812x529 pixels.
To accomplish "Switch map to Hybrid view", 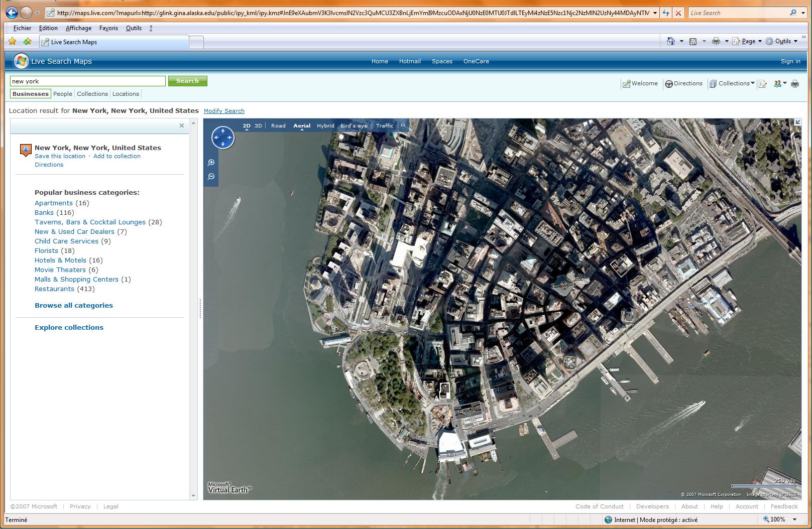I will tap(325, 126).
